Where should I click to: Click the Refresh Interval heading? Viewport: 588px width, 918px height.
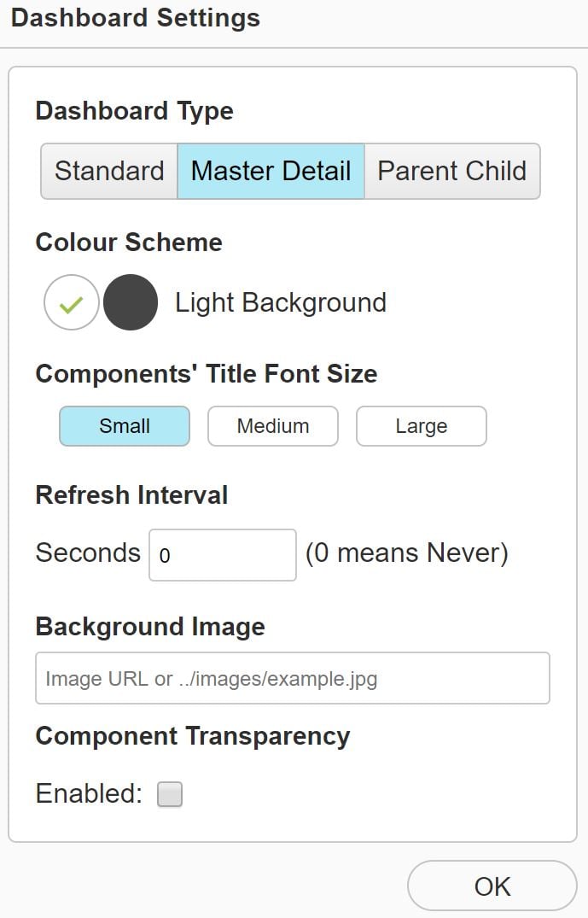coord(131,494)
